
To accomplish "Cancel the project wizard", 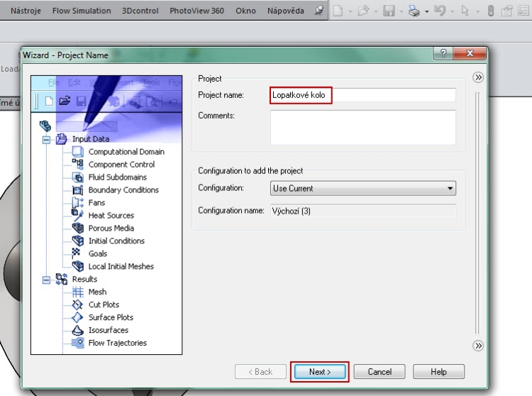I will pyautogui.click(x=379, y=372).
